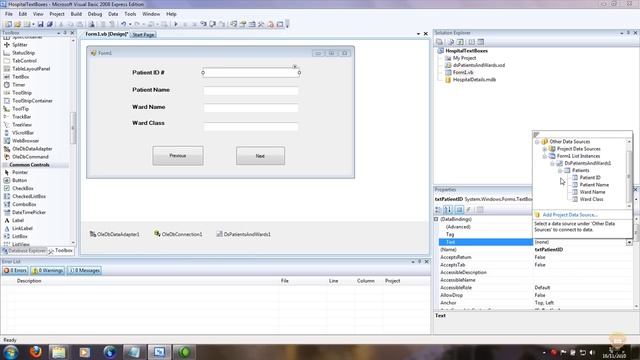
Task: Click the Previous button on Form1
Action: [x=178, y=156]
